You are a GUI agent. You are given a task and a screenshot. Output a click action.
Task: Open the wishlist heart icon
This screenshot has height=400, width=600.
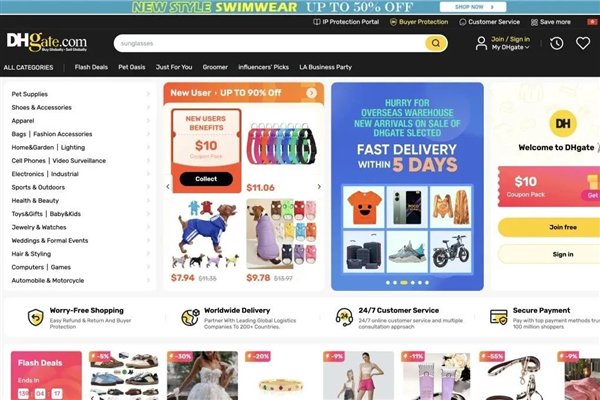point(583,43)
